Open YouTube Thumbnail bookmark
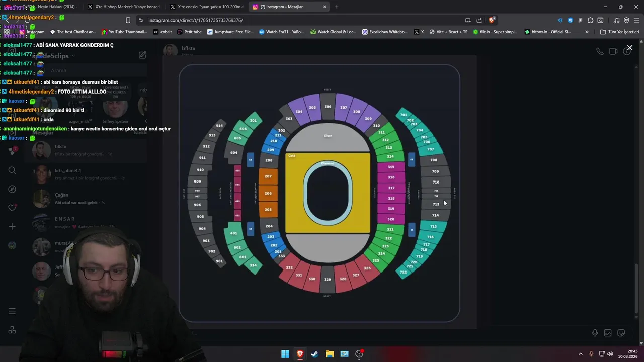Viewport: 644px width, 362px height. [x=124, y=32]
